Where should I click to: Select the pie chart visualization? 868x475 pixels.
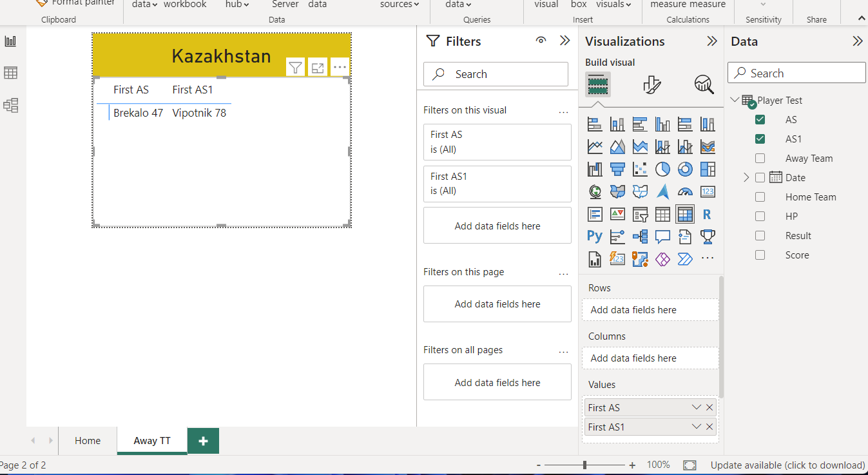[662, 169]
